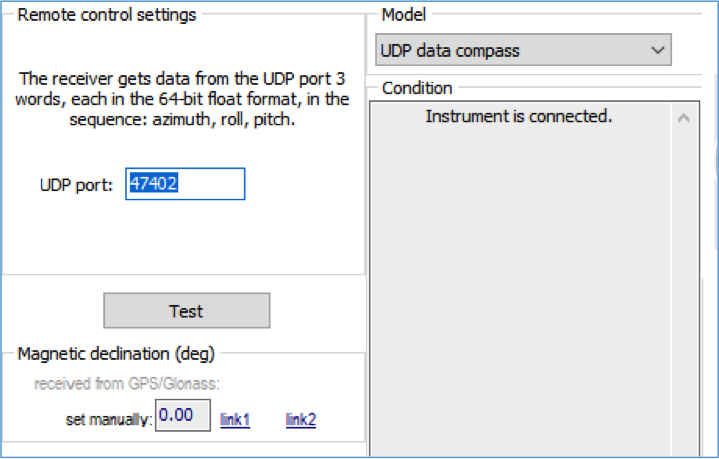This screenshot has width=719, height=459.
Task: Open the UDP data compass model dropdown
Action: pos(523,50)
